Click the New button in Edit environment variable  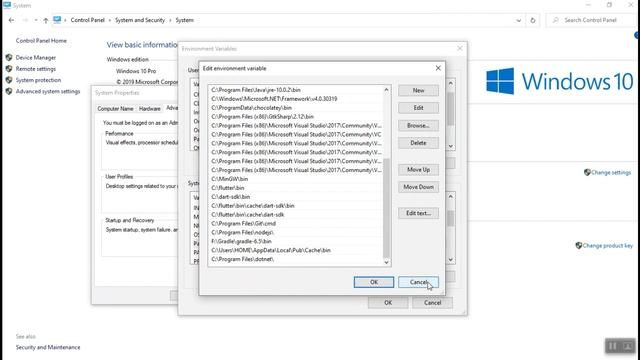click(x=418, y=90)
